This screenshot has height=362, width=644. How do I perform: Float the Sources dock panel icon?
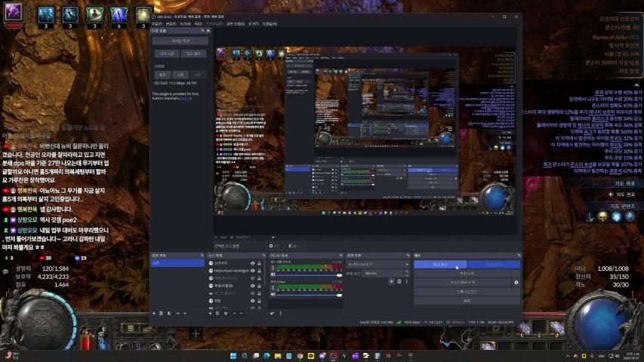pos(263,256)
